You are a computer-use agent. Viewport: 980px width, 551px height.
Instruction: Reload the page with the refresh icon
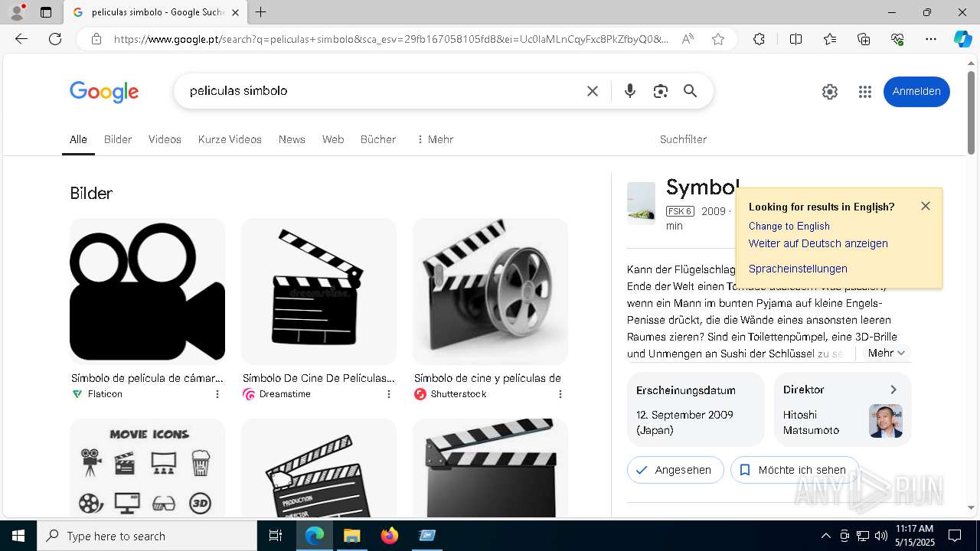pyautogui.click(x=55, y=39)
